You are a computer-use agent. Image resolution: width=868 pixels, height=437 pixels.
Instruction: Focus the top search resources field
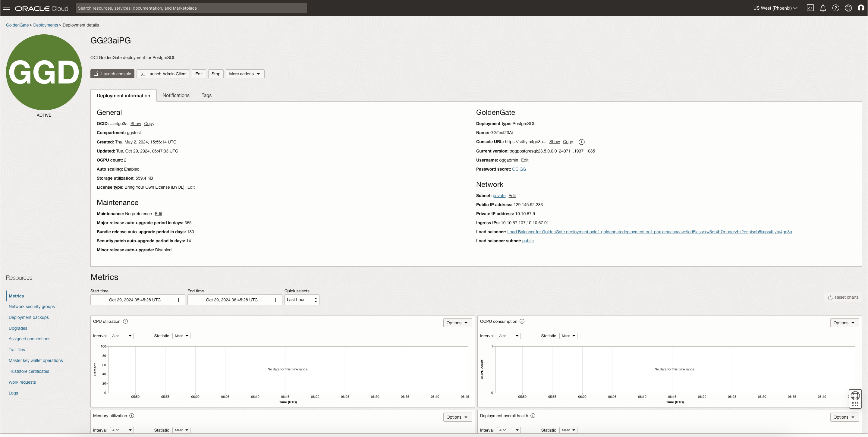click(x=191, y=8)
